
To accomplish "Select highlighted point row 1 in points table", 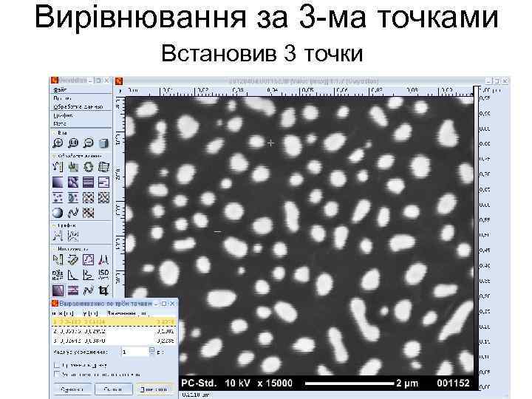I will [114, 321].
